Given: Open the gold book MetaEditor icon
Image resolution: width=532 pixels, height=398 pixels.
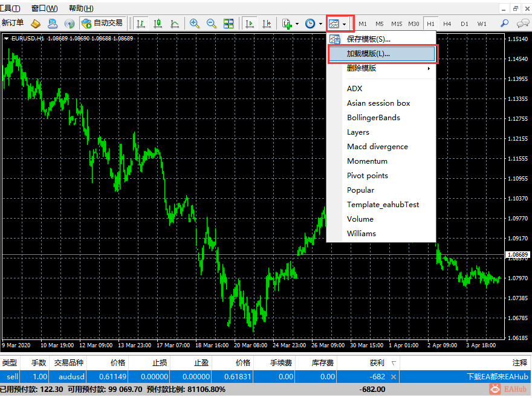Looking at the screenshot, I should coord(36,24).
